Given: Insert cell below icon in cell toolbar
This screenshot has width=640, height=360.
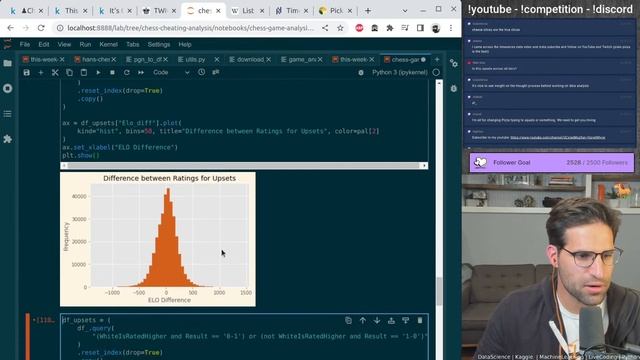Looking at the screenshot, I should click(405, 320).
